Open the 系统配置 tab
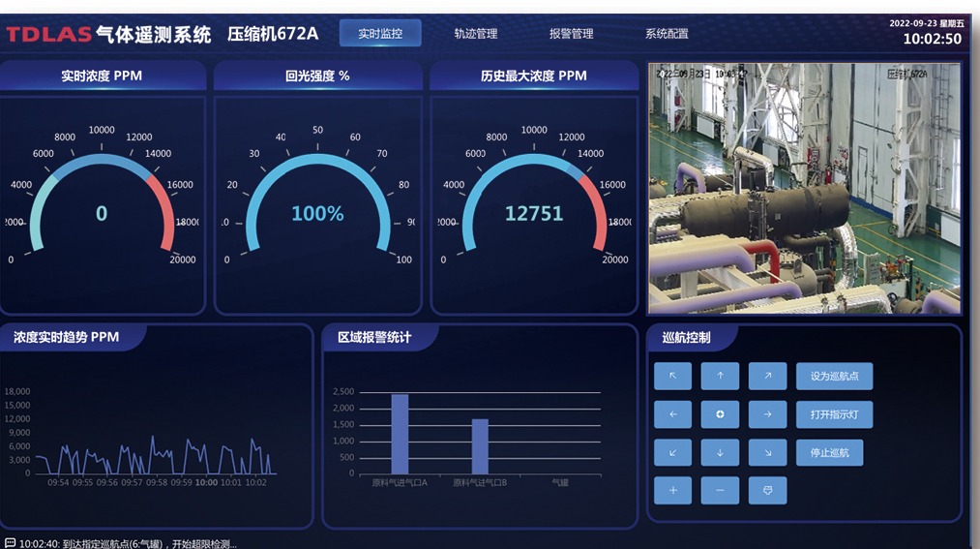 pos(667,33)
